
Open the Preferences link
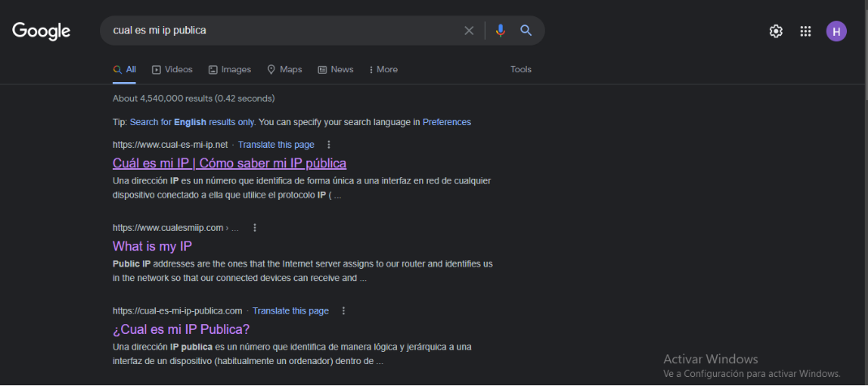tap(447, 122)
